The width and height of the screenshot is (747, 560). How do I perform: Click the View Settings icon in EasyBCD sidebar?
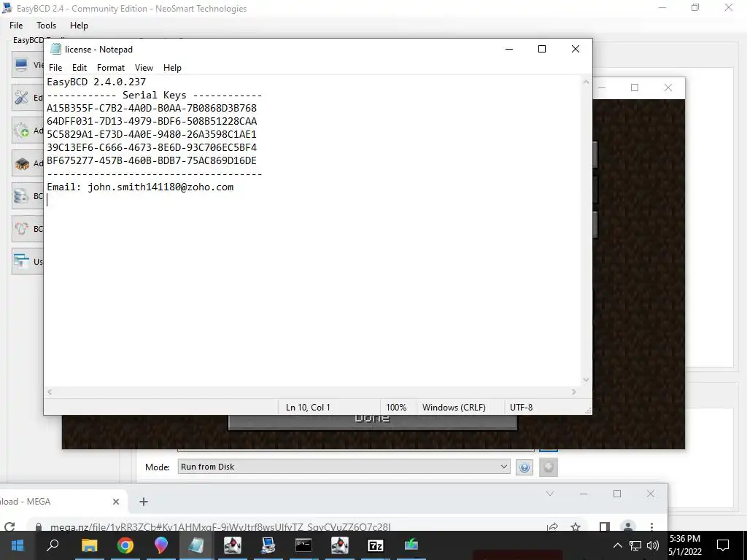coord(21,64)
